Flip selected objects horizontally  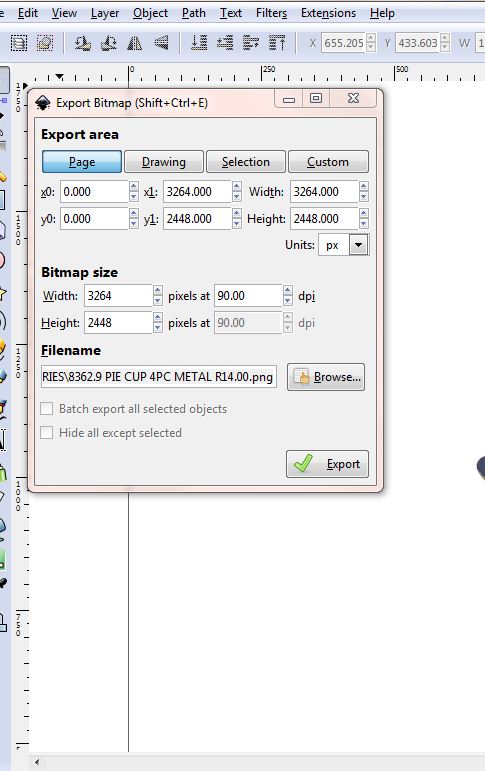coord(134,43)
